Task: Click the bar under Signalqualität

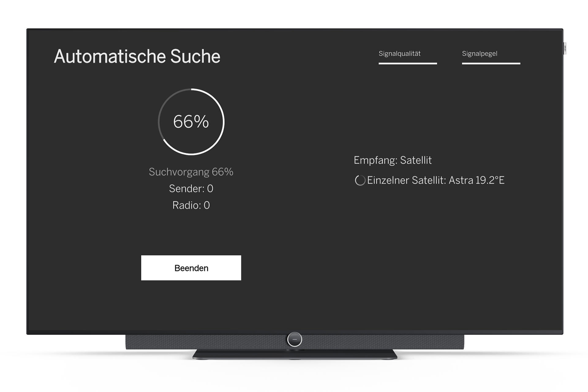Action: point(408,63)
